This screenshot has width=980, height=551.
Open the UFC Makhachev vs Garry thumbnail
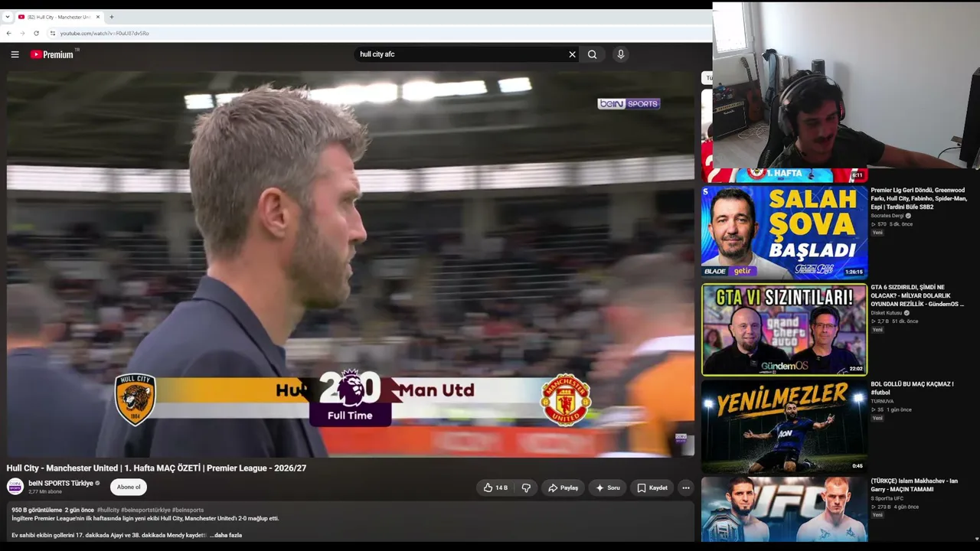point(784,510)
